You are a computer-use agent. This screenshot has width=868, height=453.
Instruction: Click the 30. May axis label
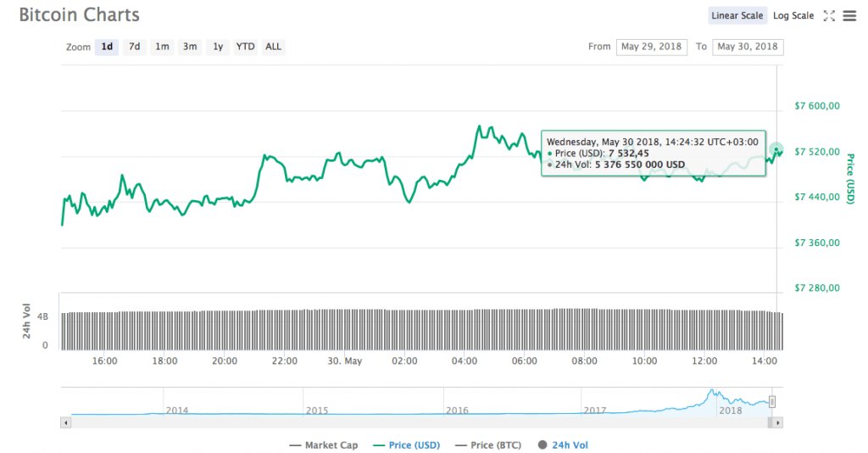344,361
